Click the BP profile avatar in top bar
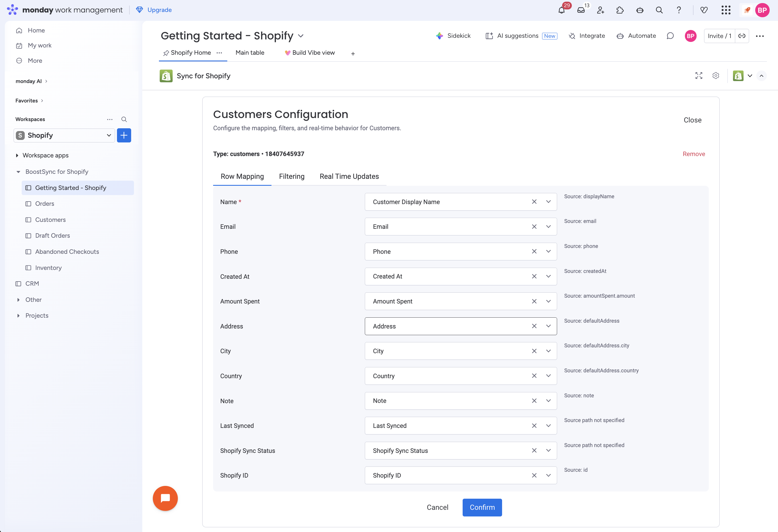778x532 pixels. click(x=762, y=10)
